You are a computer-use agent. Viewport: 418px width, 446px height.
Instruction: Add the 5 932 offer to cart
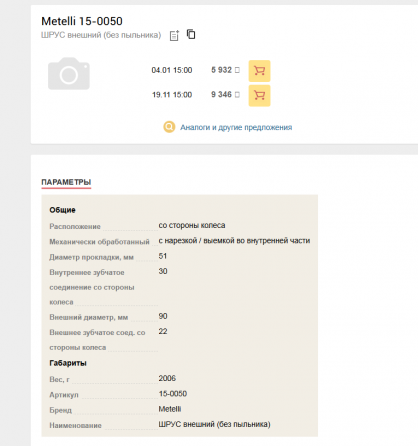(259, 71)
